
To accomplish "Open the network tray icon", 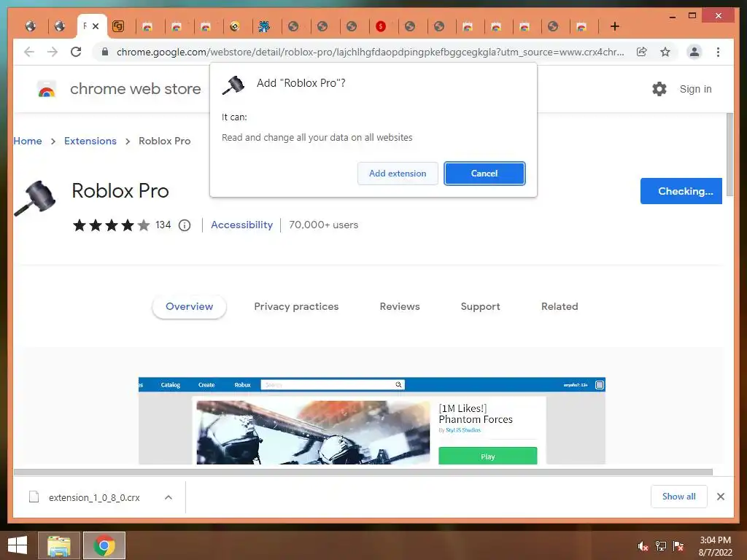I will click(x=661, y=546).
